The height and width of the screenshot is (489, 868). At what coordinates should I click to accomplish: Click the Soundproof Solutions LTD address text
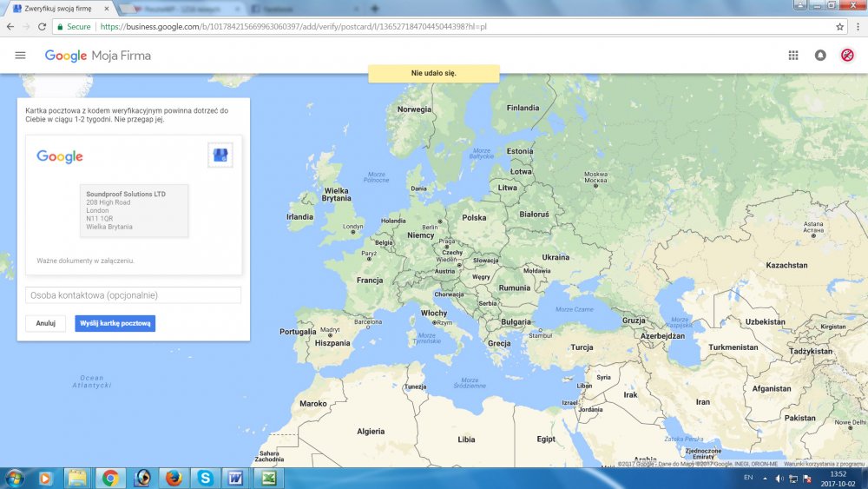pos(126,194)
